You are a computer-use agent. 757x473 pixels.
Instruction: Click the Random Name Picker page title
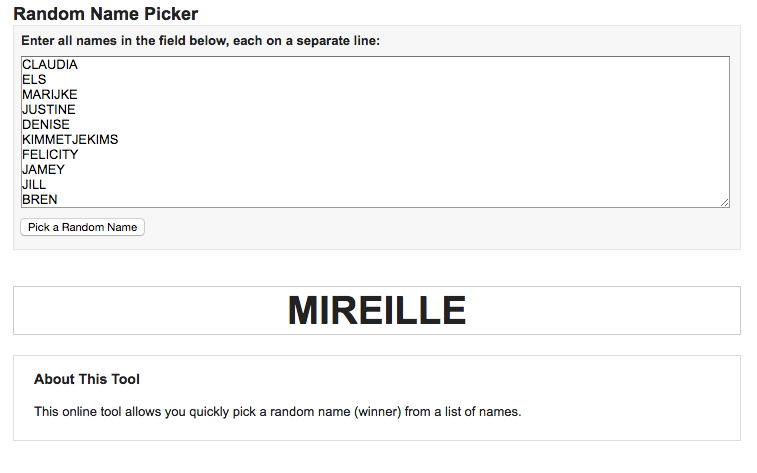click(x=105, y=14)
